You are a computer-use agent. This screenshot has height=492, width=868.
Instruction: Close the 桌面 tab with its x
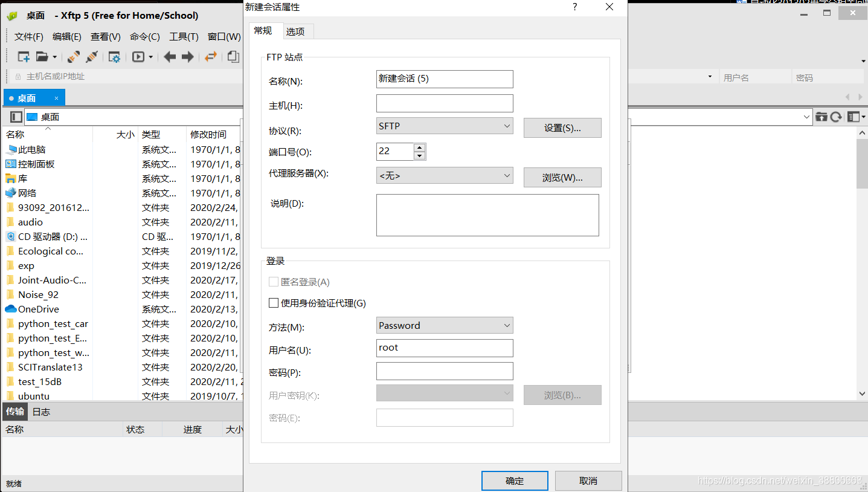(x=57, y=98)
